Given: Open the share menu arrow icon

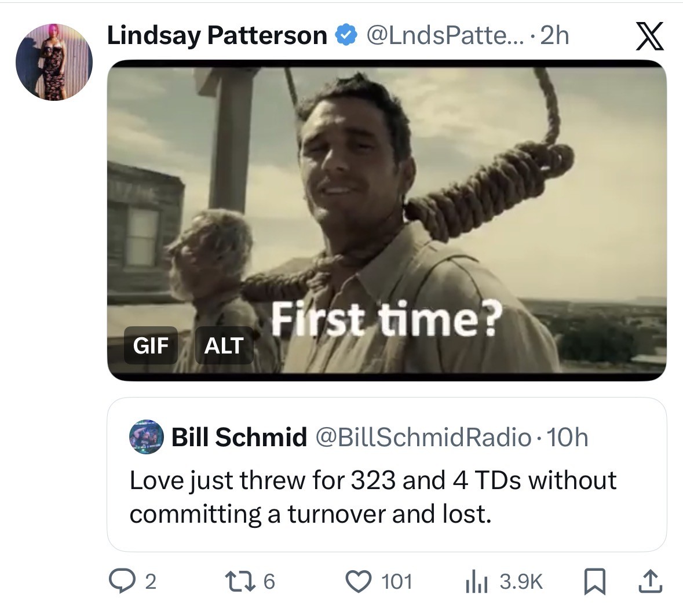Looking at the screenshot, I should click(650, 581).
